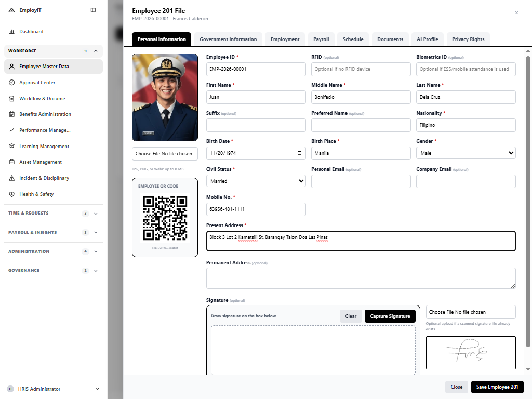The width and height of the screenshot is (532, 399).
Task: Click the uploaded signature preview image
Action: pyautogui.click(x=471, y=353)
